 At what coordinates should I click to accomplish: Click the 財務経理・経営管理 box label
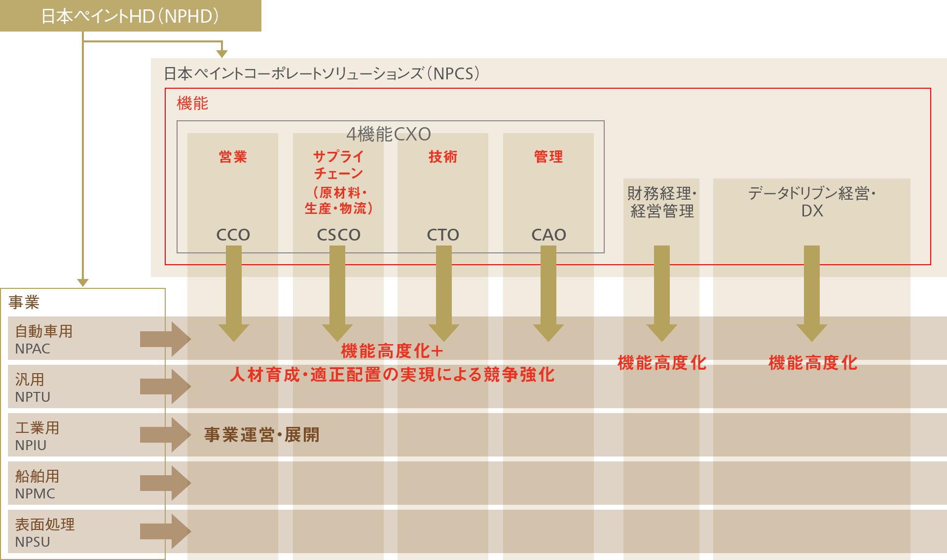(661, 202)
